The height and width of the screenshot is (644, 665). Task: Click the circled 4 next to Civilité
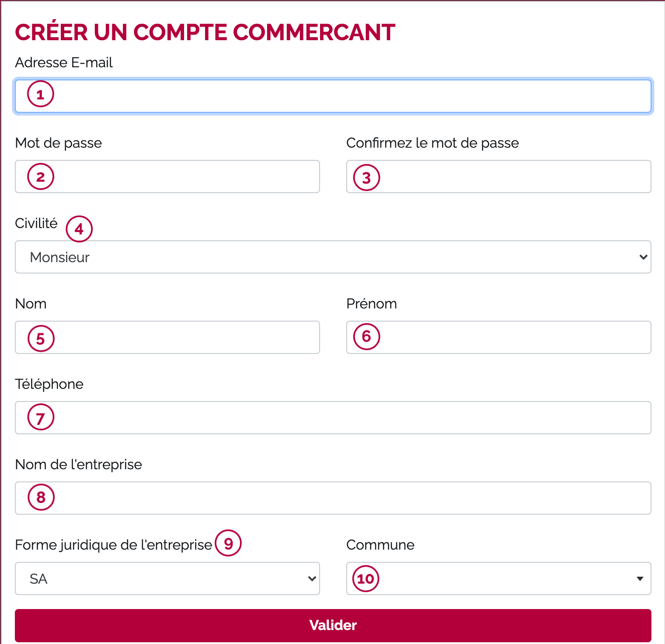coord(79,229)
